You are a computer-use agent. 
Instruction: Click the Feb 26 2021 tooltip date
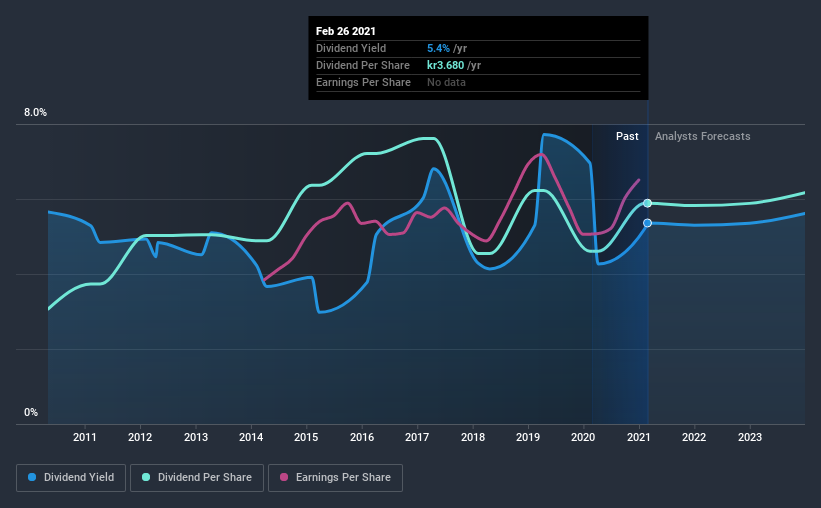[x=346, y=31]
